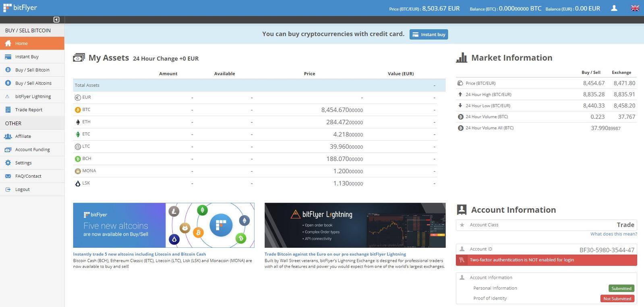The width and height of the screenshot is (644, 307).
Task: Click Account ID BF30-5980-3544-47
Action: (x=607, y=250)
